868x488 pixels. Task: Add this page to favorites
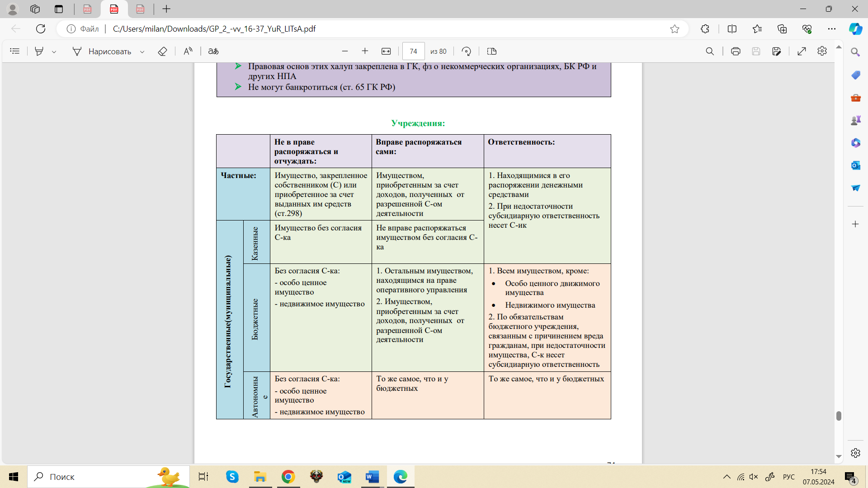pos(675,29)
